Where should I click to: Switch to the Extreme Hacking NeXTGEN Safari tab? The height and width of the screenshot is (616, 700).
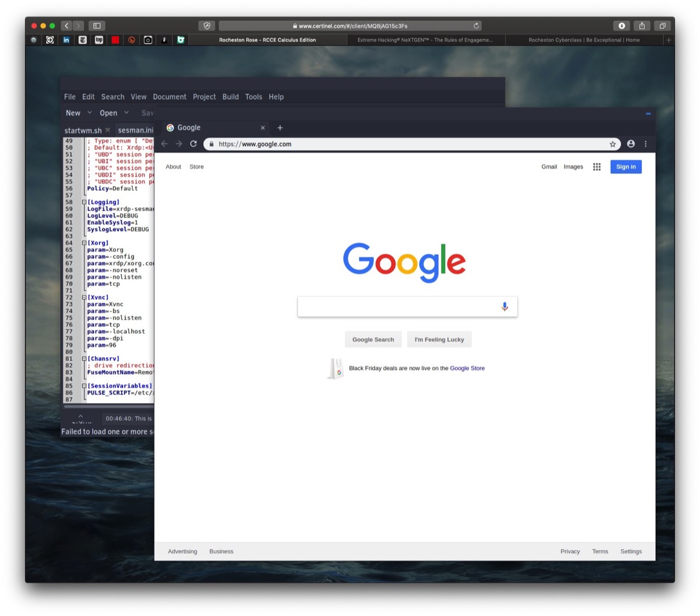click(425, 40)
